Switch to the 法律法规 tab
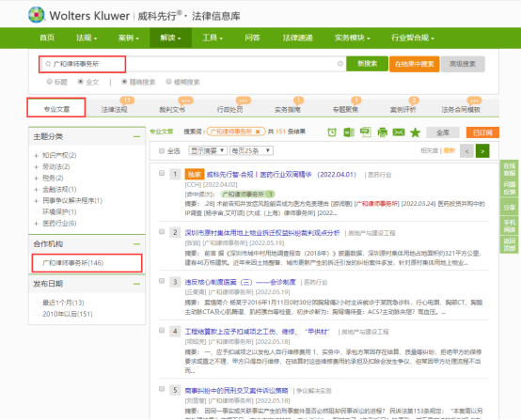 (115, 109)
